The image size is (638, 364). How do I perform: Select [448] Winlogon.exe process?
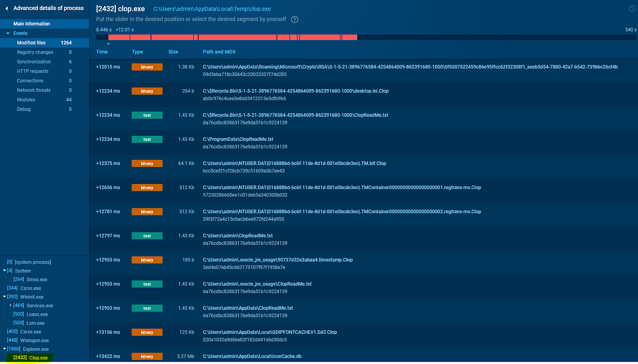[28, 340]
